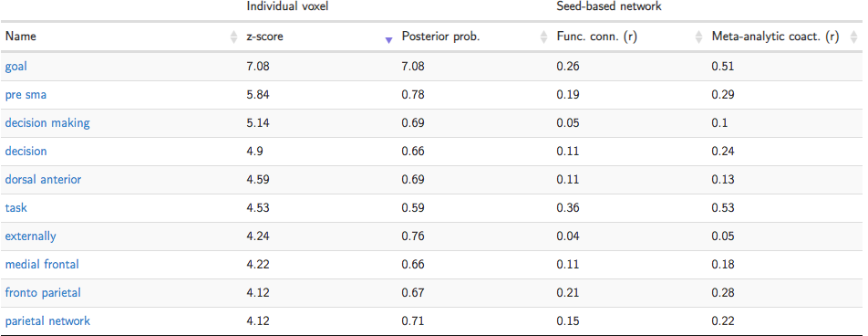Select the Posterior prob. column header
Screen dimensions: 868x336
(x=440, y=37)
